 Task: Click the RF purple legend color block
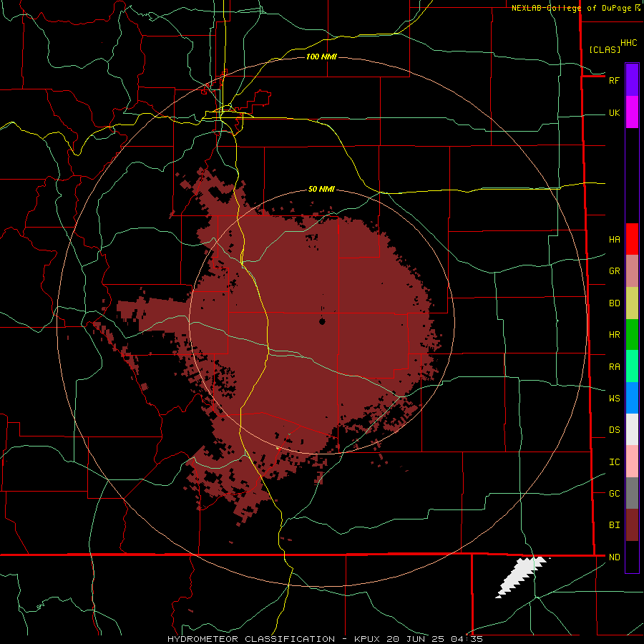coord(632,80)
